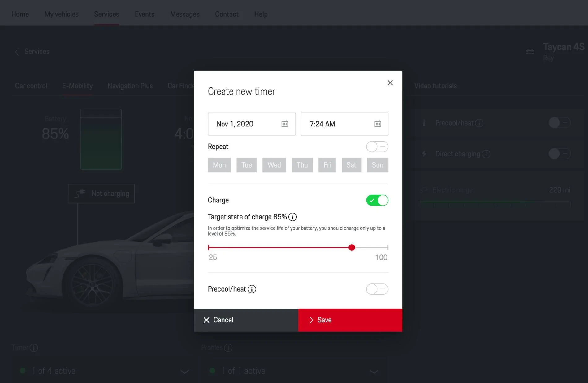Click the 220 mi range value
Screen dimensions: 588x383
(x=560, y=190)
